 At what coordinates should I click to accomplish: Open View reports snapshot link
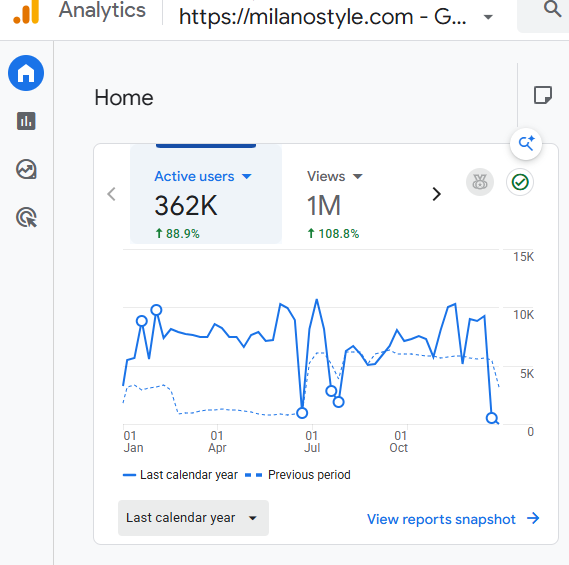pos(453,519)
